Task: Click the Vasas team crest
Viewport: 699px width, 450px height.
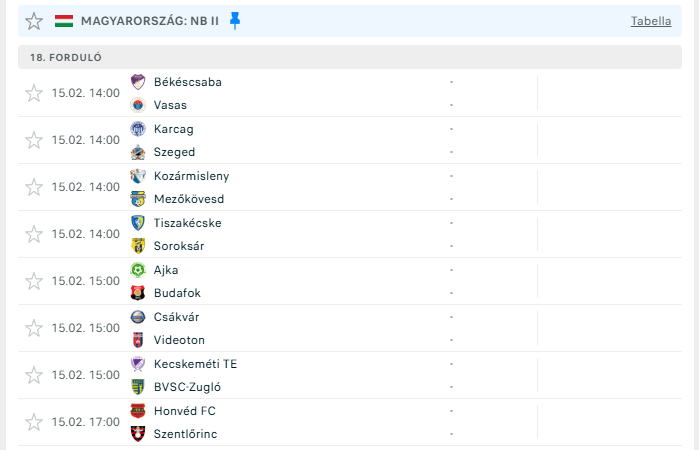Action: pyautogui.click(x=138, y=105)
